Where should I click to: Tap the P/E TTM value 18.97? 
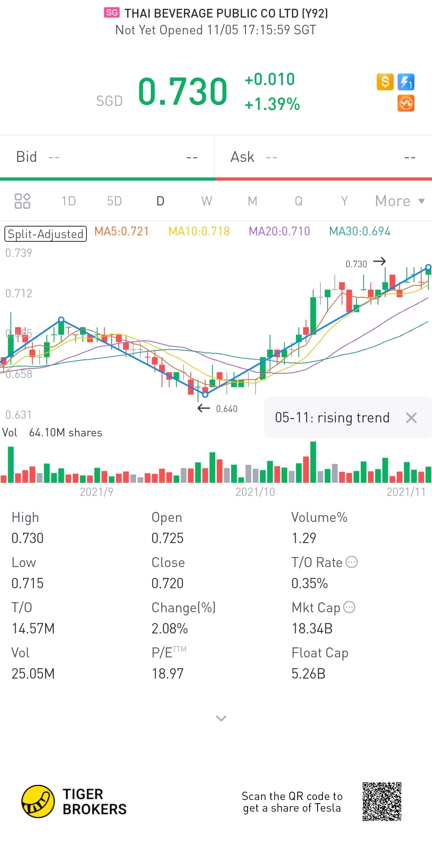168,674
